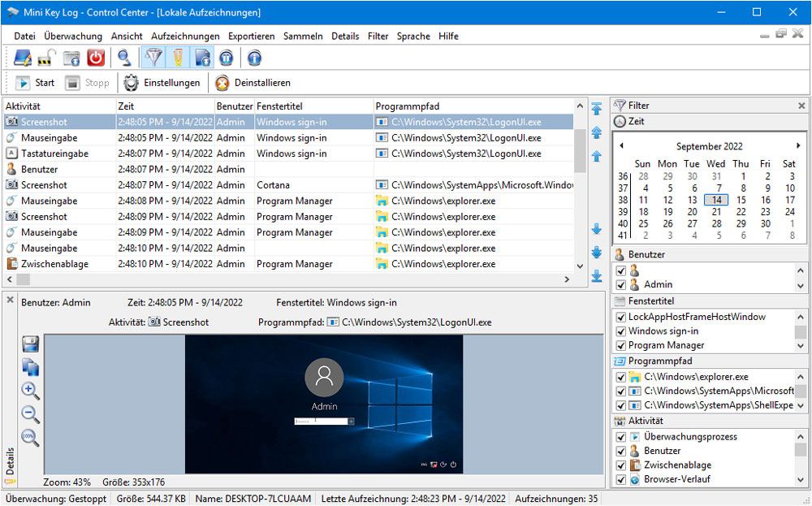Save screenshot using floppy disk icon

click(x=30, y=344)
